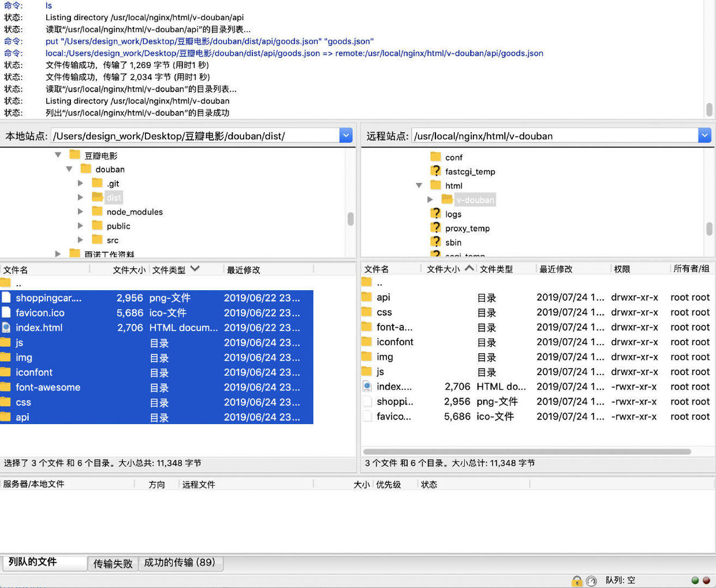Click the speed limit gauge icon
Viewport: 716px width, 588px height.
point(591,580)
